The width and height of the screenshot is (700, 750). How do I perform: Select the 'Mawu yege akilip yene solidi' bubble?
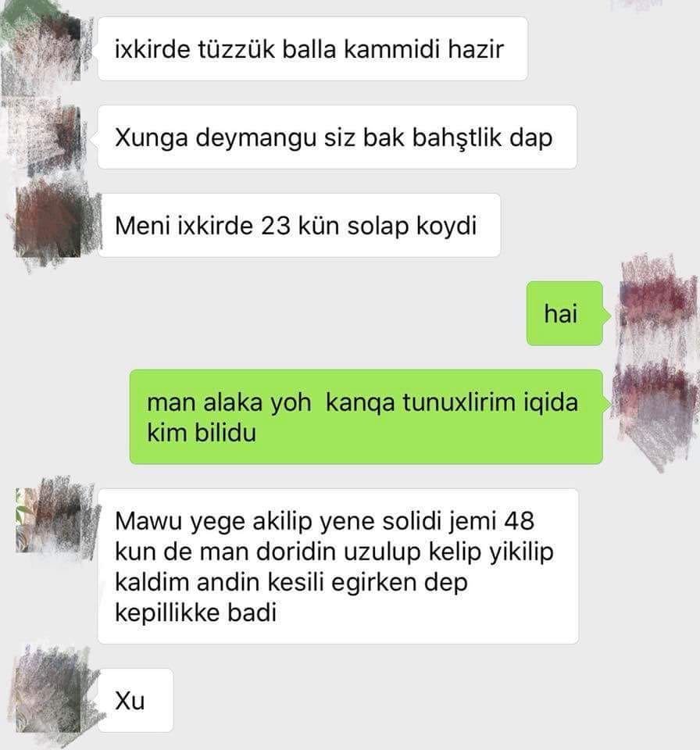point(338,566)
